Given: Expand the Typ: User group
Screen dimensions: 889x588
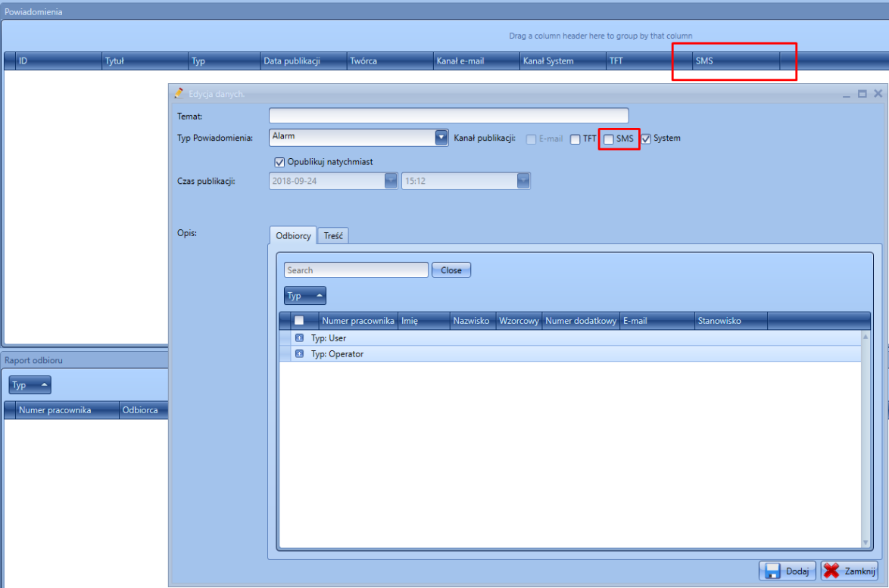Looking at the screenshot, I should pos(300,338).
